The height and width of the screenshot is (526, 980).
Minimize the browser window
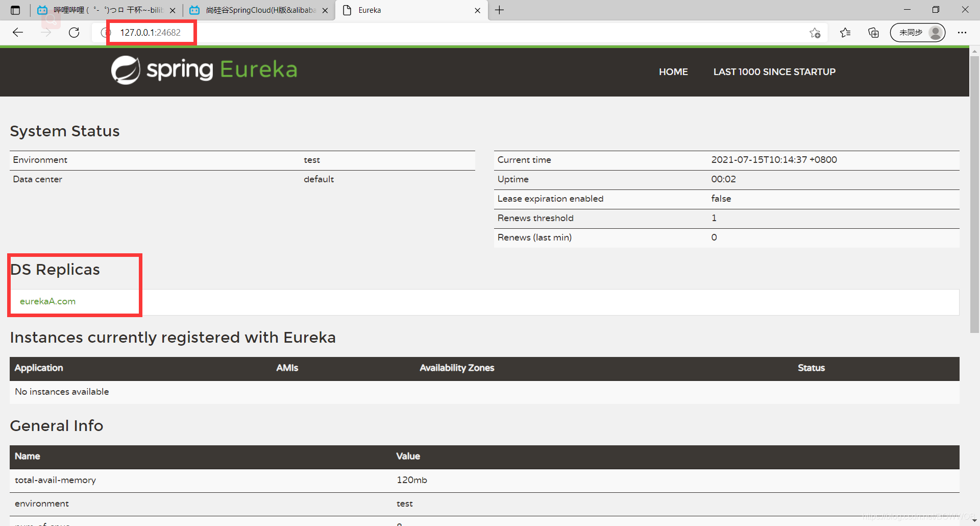(x=907, y=10)
